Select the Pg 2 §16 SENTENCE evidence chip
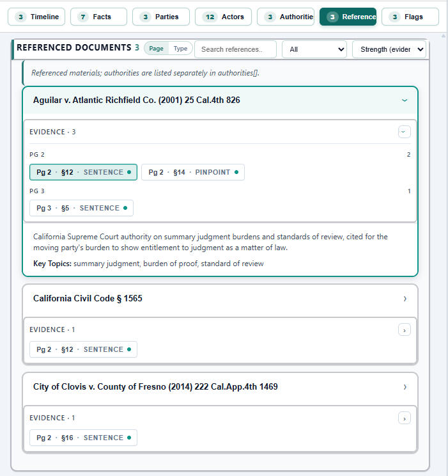 coord(83,438)
